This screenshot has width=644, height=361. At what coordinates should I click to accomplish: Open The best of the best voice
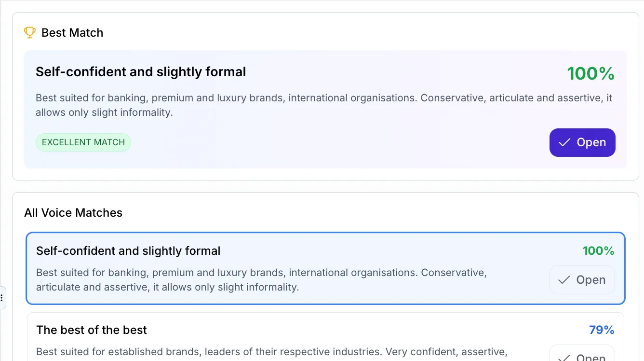[x=582, y=357]
